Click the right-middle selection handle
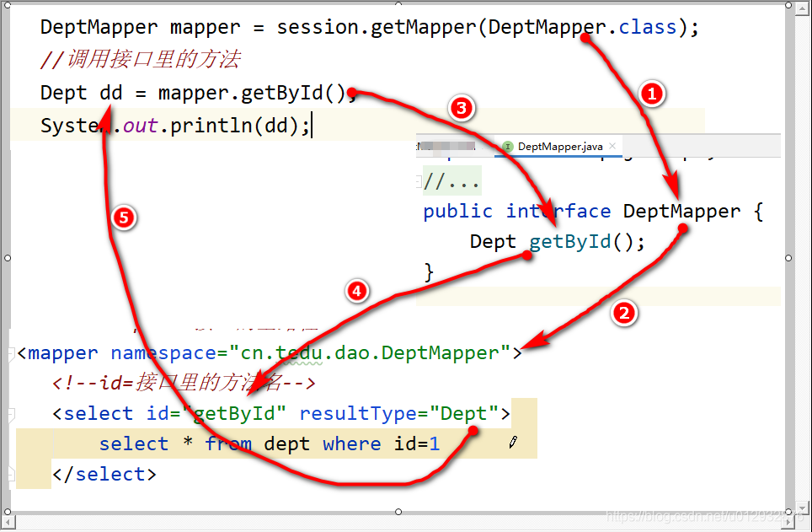This screenshot has height=532, width=812. (x=788, y=258)
